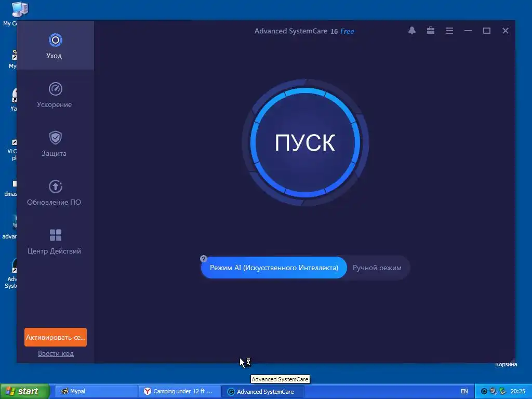Minimize the Advanced SystemCare window
Viewport: 532px width, 399px height.
(468, 31)
